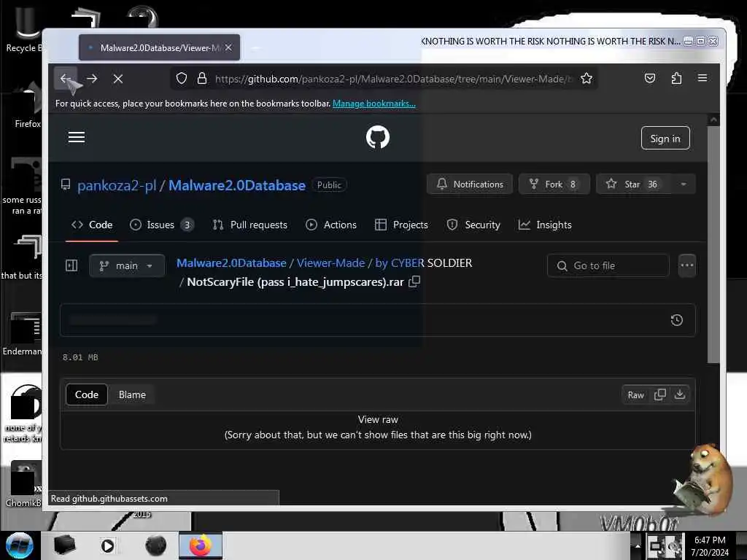Open the Projects tab
Screen dimensions: 747x560
click(402, 225)
